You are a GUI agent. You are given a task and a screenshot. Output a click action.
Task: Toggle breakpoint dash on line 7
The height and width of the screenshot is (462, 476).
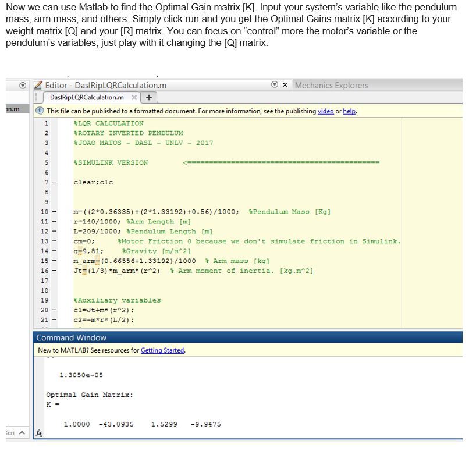coord(54,182)
